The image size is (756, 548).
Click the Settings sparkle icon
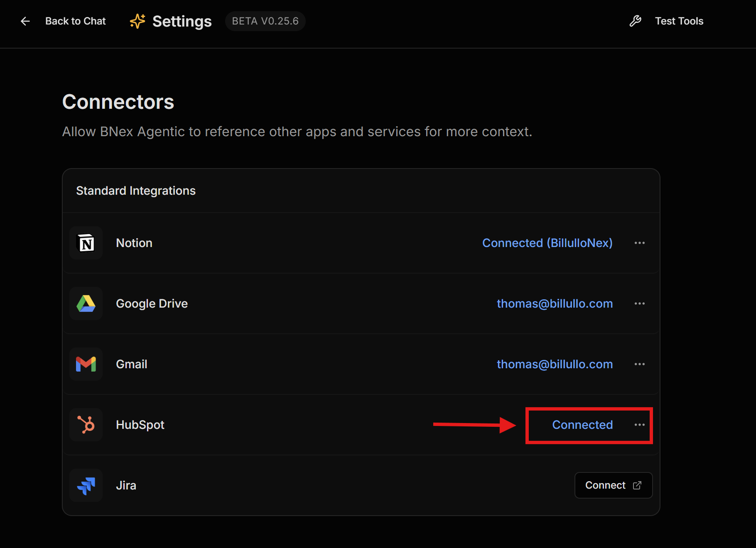[137, 21]
